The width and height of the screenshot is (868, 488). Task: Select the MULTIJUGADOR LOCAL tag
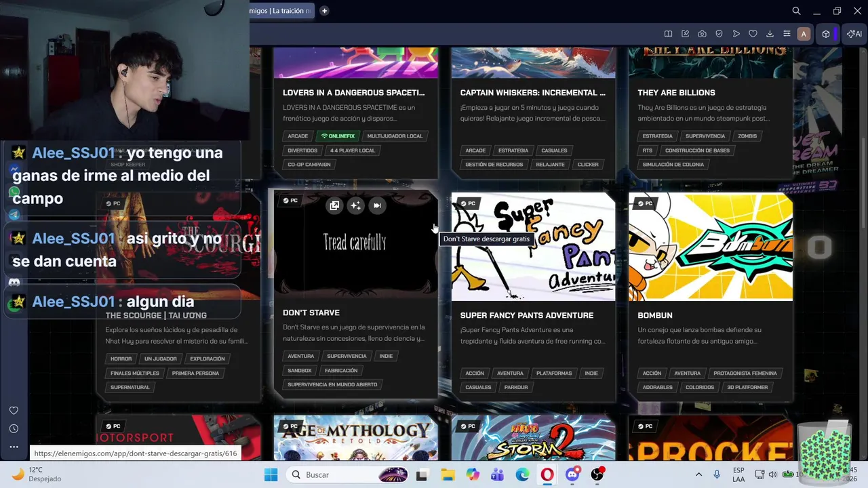point(395,136)
